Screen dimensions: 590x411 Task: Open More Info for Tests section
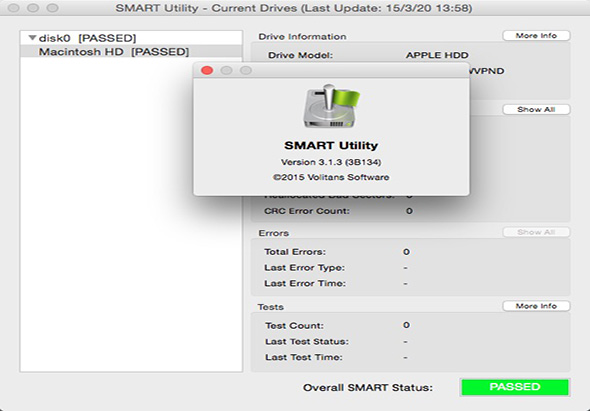point(536,306)
